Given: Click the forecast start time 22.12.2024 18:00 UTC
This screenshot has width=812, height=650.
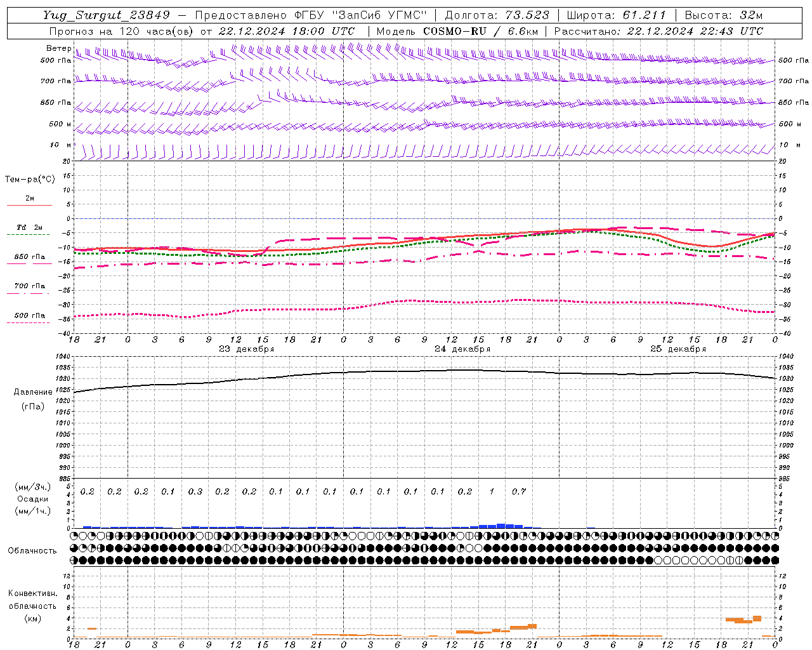Looking at the screenshot, I should point(286,31).
